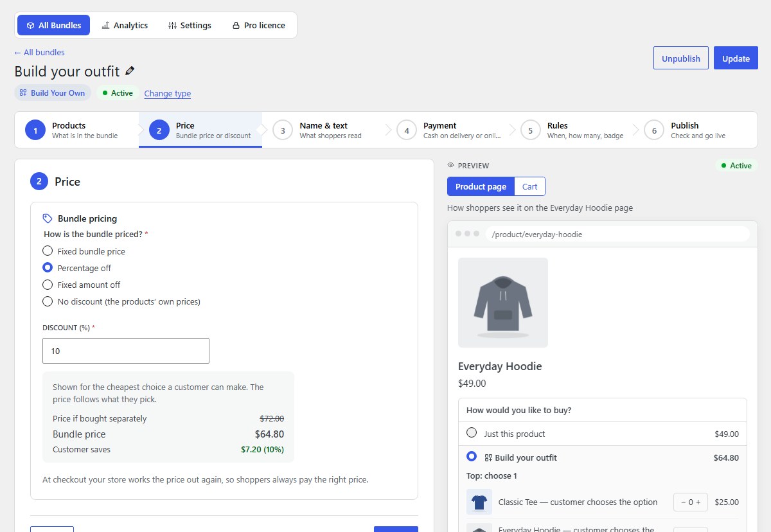Choose the Build your outfit radio in preview
The width and height of the screenshot is (771, 532).
tap(472, 456)
